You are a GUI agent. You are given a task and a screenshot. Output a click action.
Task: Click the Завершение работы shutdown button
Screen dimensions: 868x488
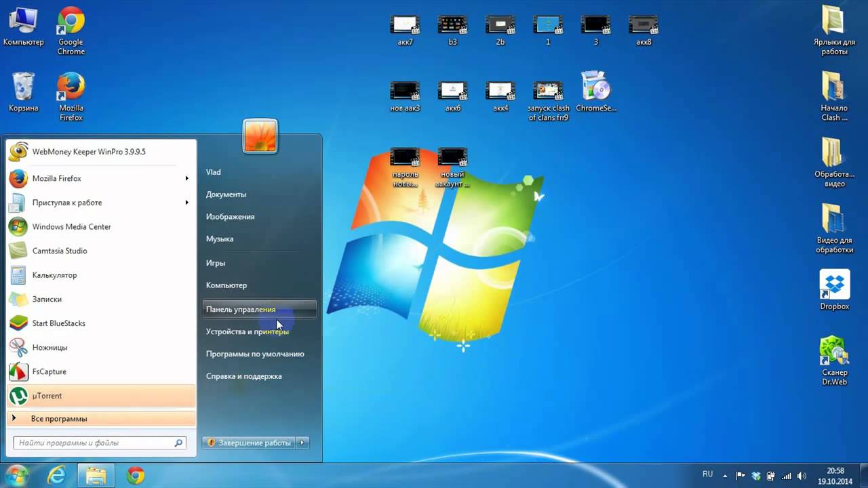pyautogui.click(x=249, y=443)
